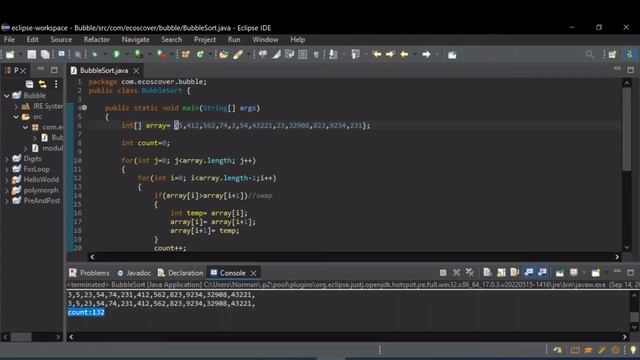Toggle Scroll Lock in Console toolbar
Screen dimensions: 640x360
[x=501, y=272]
